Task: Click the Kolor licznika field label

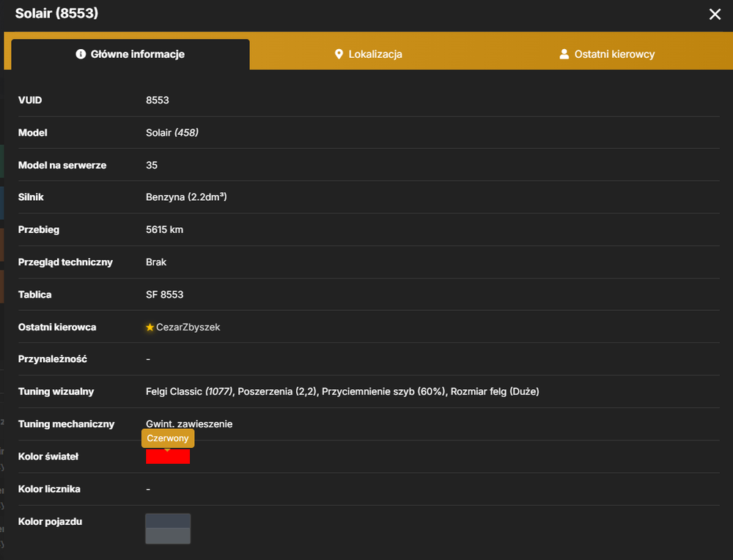Action: pyautogui.click(x=49, y=489)
